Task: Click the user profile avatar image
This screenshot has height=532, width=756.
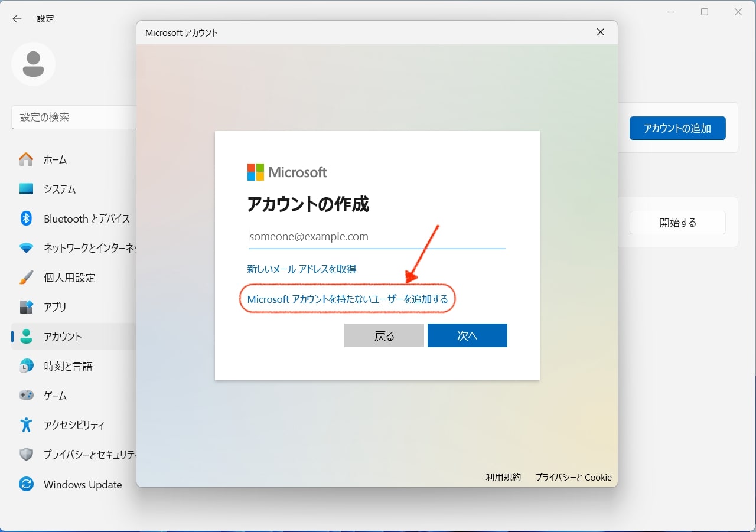Action: [33, 64]
